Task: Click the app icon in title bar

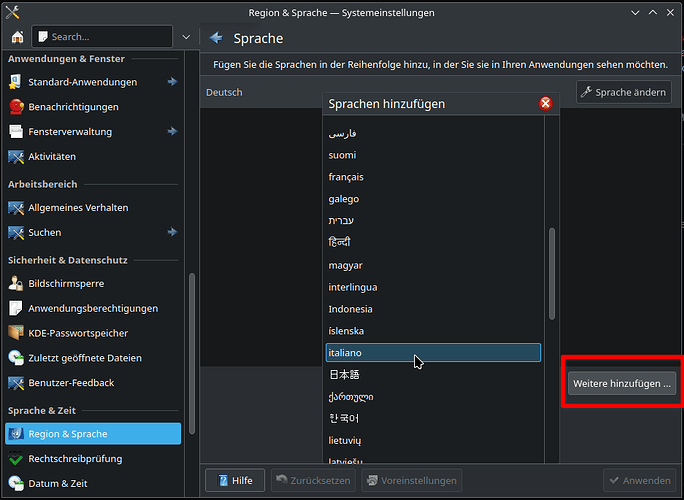Action: click(12, 13)
